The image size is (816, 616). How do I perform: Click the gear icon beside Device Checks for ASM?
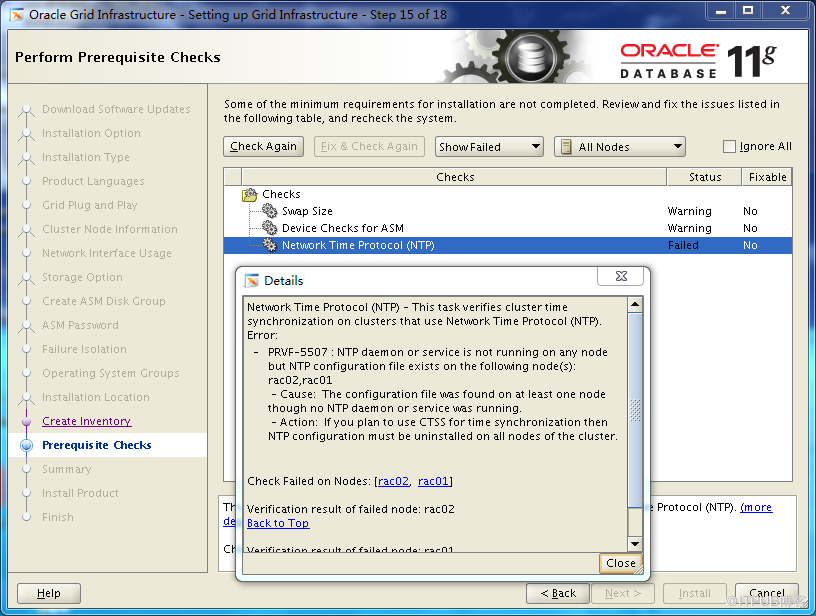click(x=270, y=229)
